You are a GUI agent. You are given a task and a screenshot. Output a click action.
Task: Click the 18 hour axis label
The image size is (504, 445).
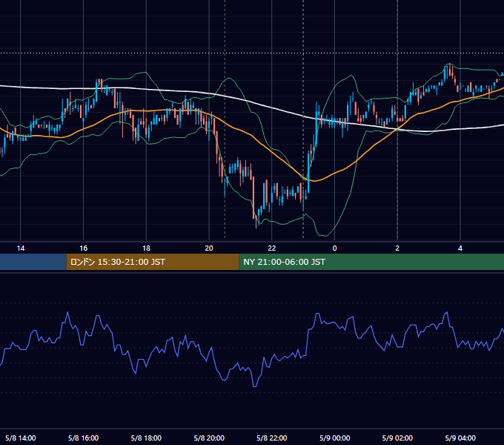coord(146,248)
